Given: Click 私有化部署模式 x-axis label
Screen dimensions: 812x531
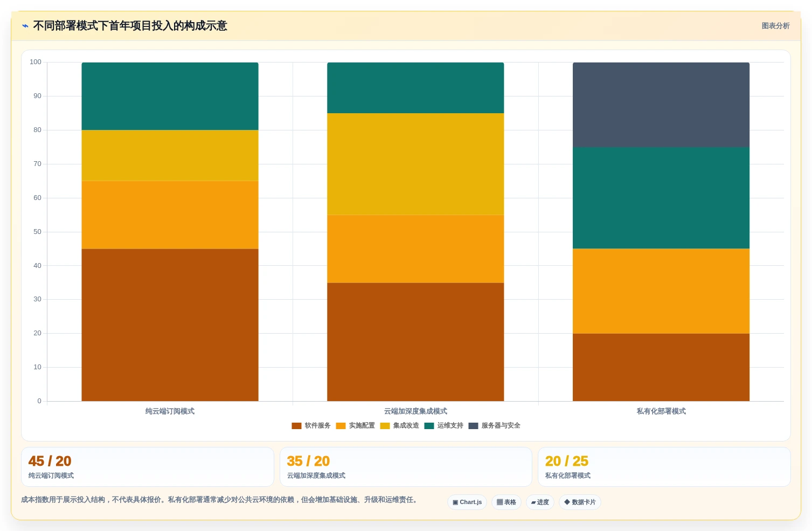Looking at the screenshot, I should pyautogui.click(x=661, y=411).
